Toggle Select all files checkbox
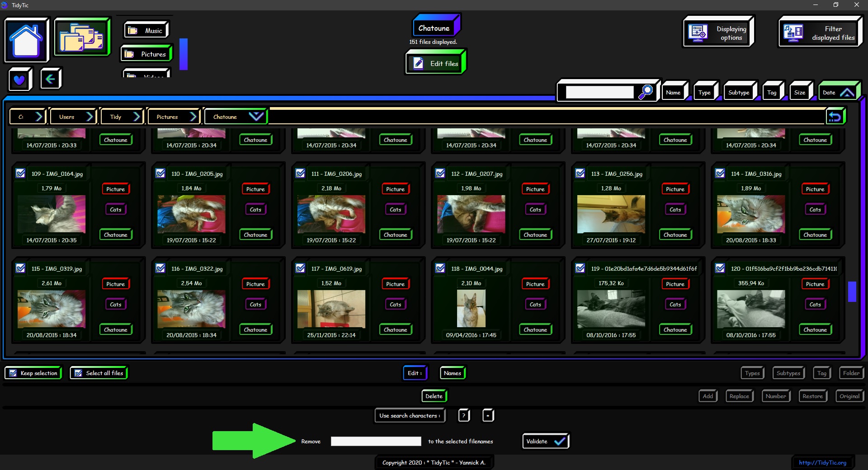 (78, 373)
